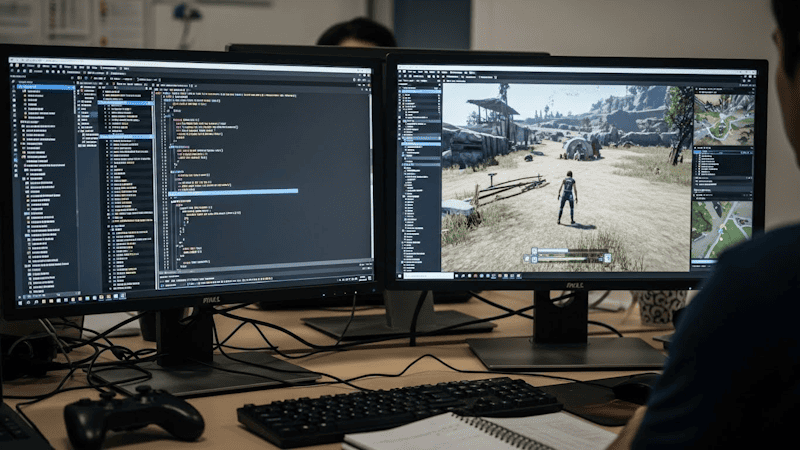Open the top minimap thumbnail beside the game viewport
Screen dimensions: 800x450
(x=723, y=119)
